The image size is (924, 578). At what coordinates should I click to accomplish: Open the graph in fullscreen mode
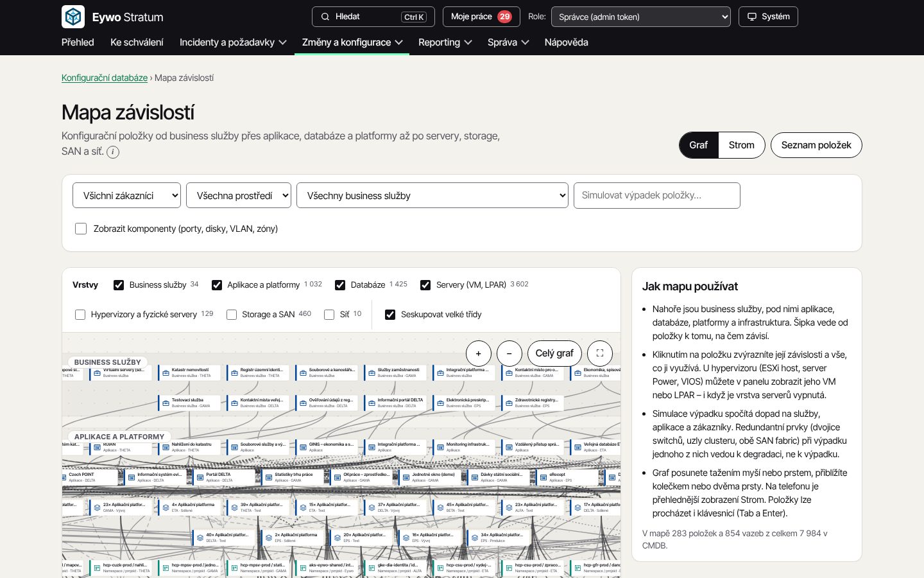pyautogui.click(x=600, y=353)
